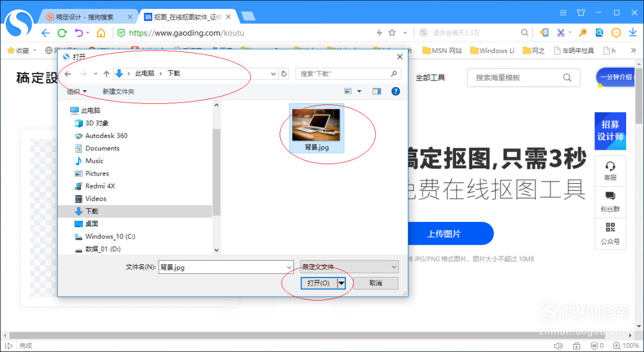Reload the page with green refresh icon

[62, 33]
